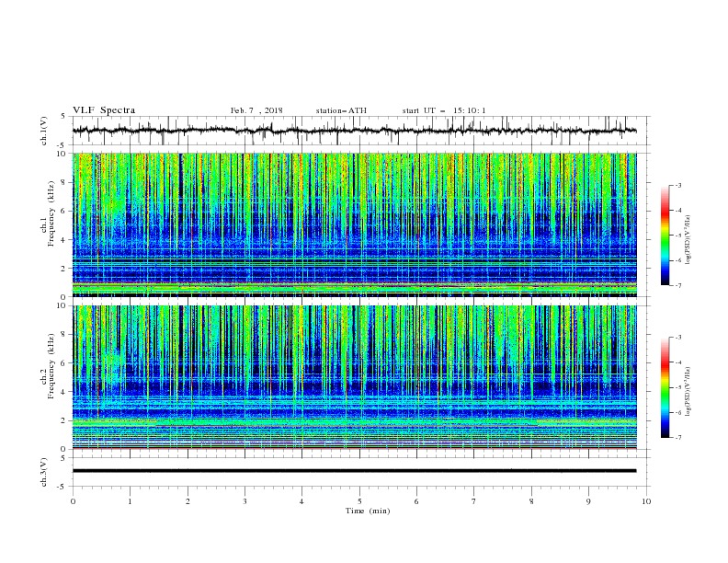Click the upper colorbar "log(PSD)(V²/Hz)" label

[x=688, y=240]
